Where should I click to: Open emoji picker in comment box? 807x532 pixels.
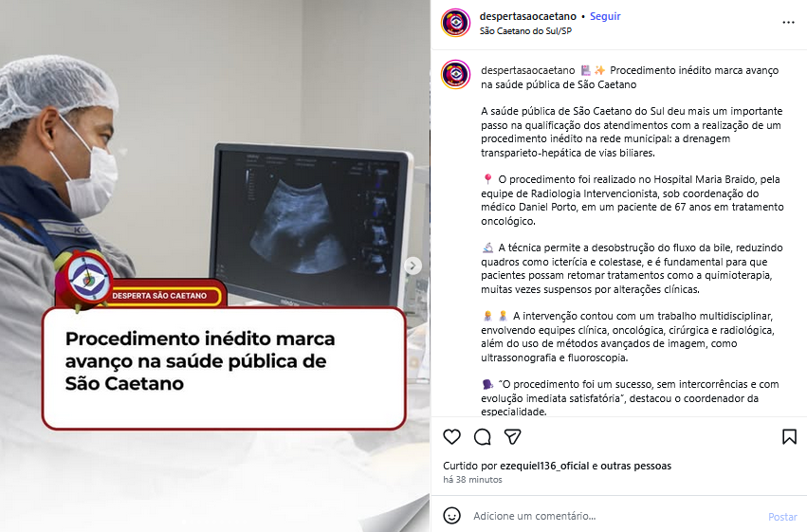tap(452, 516)
